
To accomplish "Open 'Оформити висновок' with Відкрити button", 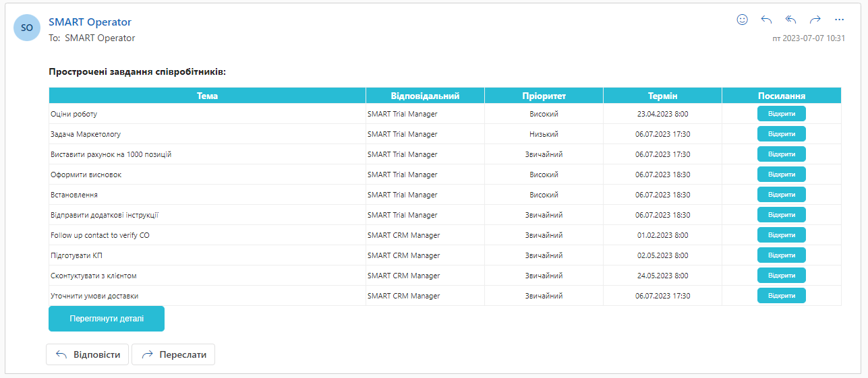I will [x=781, y=175].
